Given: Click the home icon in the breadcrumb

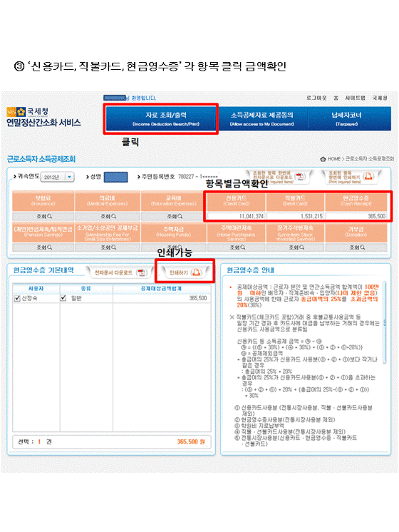Looking at the screenshot, I should pyautogui.click(x=323, y=159).
